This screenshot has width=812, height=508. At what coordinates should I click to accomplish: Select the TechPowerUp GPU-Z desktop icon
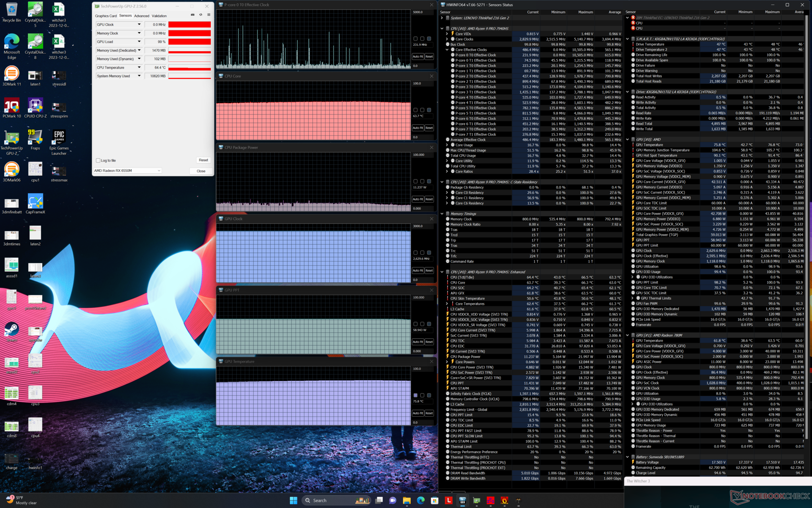click(x=11, y=143)
